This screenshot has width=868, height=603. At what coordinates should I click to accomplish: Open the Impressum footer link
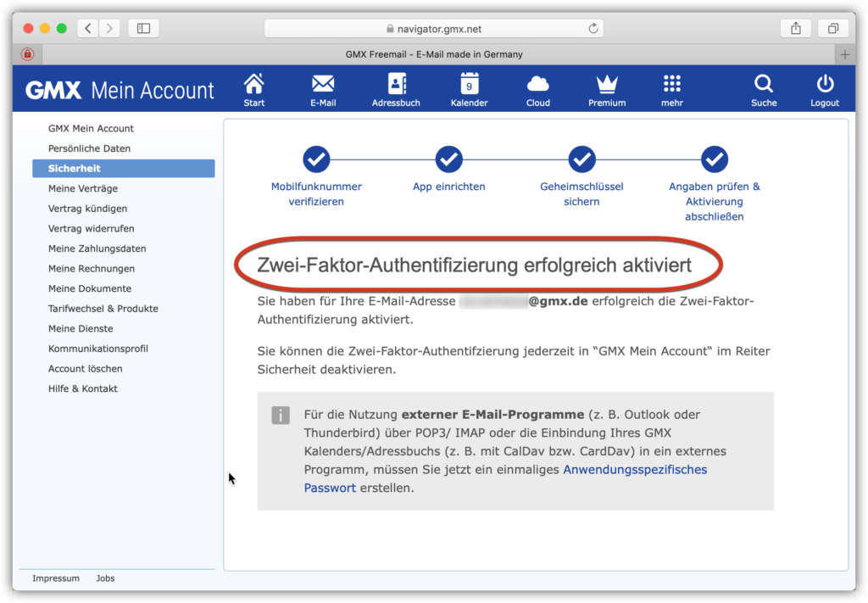click(56, 578)
